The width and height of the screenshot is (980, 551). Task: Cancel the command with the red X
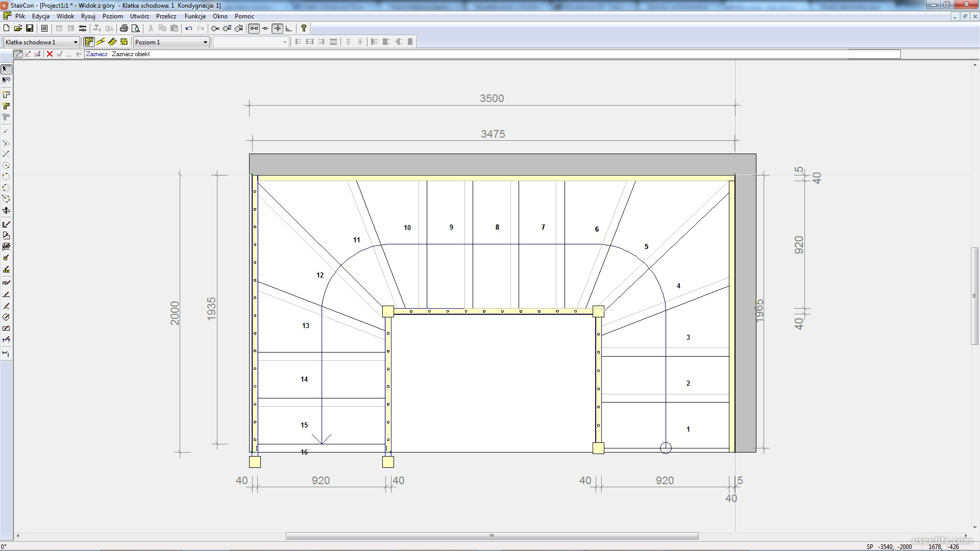tap(50, 54)
